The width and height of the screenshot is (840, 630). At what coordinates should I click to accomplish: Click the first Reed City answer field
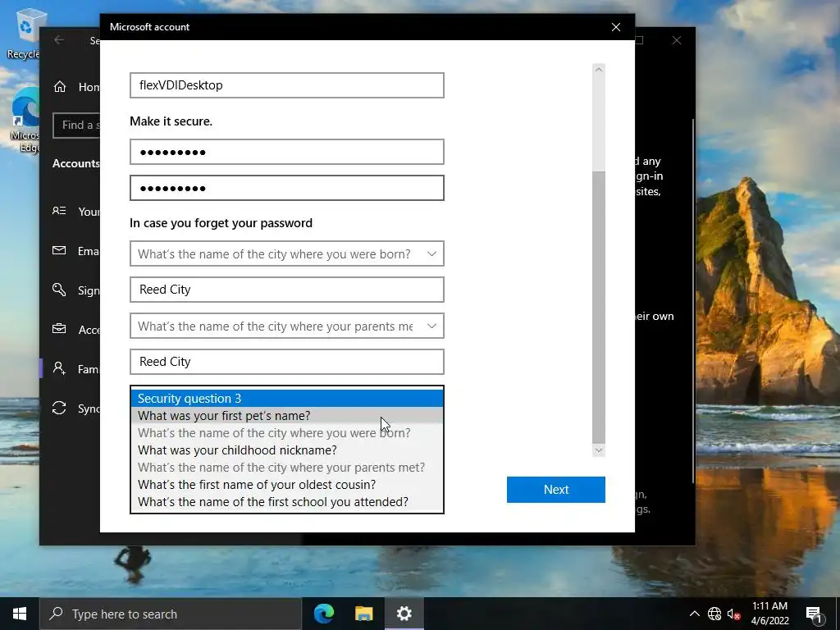[286, 290]
